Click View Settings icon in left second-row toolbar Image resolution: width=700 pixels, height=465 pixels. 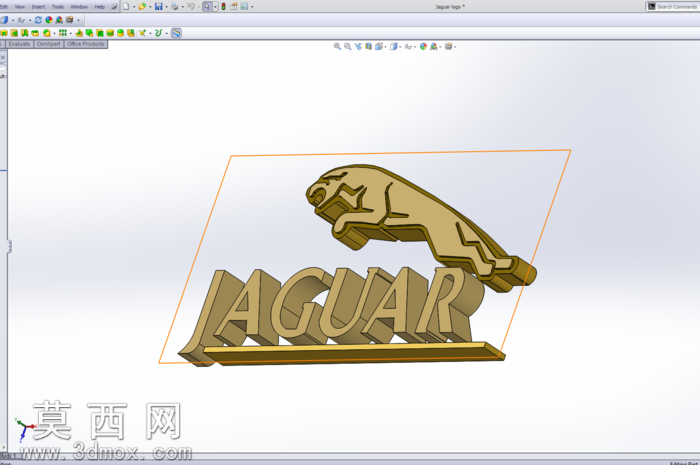tap(70, 20)
